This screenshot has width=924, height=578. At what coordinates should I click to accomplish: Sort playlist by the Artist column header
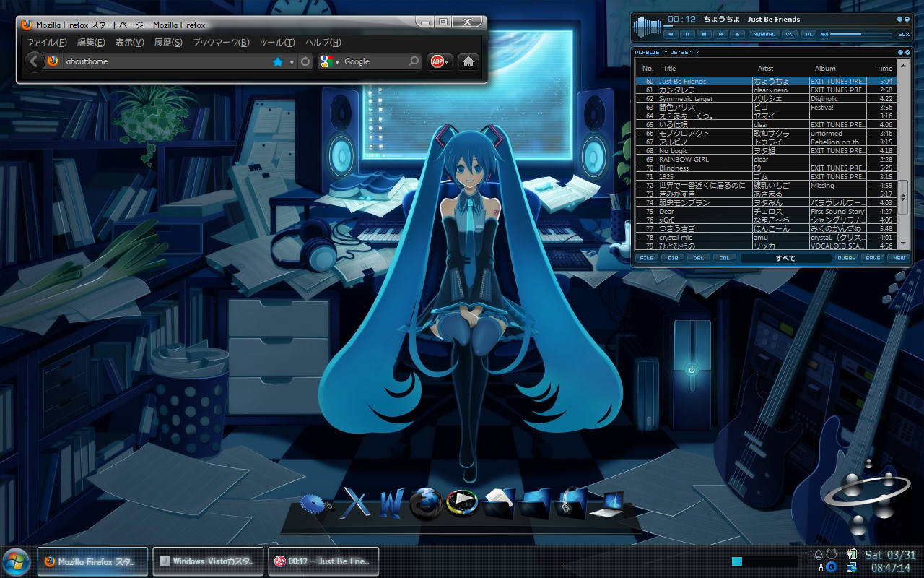tap(765, 69)
